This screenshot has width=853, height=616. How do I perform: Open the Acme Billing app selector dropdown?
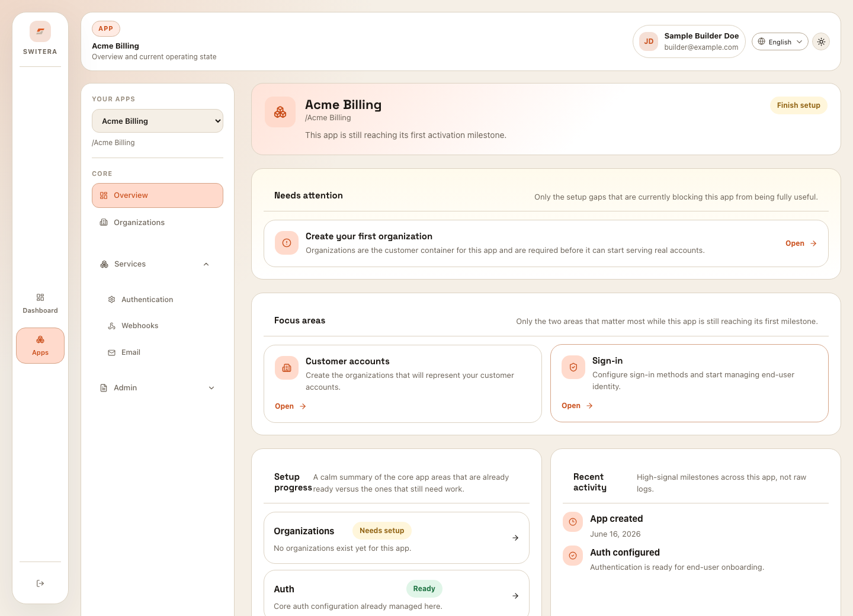(x=158, y=121)
